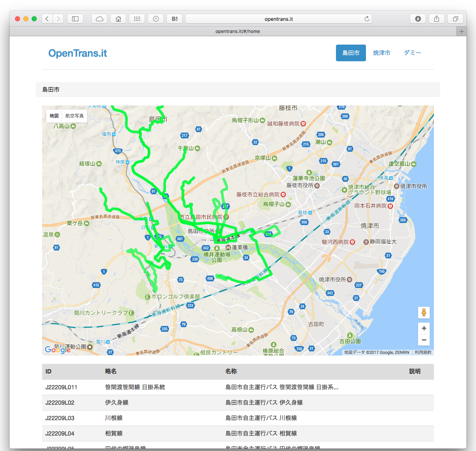Click the 烏帽子形山 mountain marker
The width and height of the screenshot is (476, 451).
coord(262,120)
